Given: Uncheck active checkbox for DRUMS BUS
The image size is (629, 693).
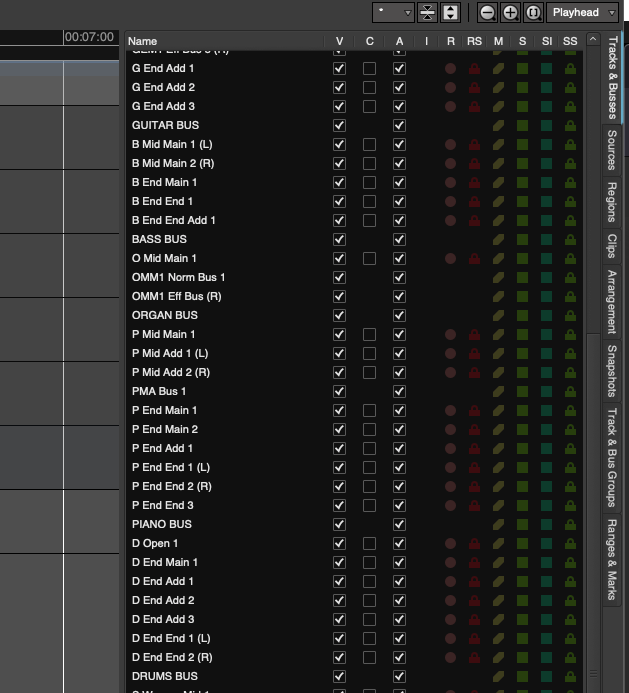Looking at the screenshot, I should 399,676.
